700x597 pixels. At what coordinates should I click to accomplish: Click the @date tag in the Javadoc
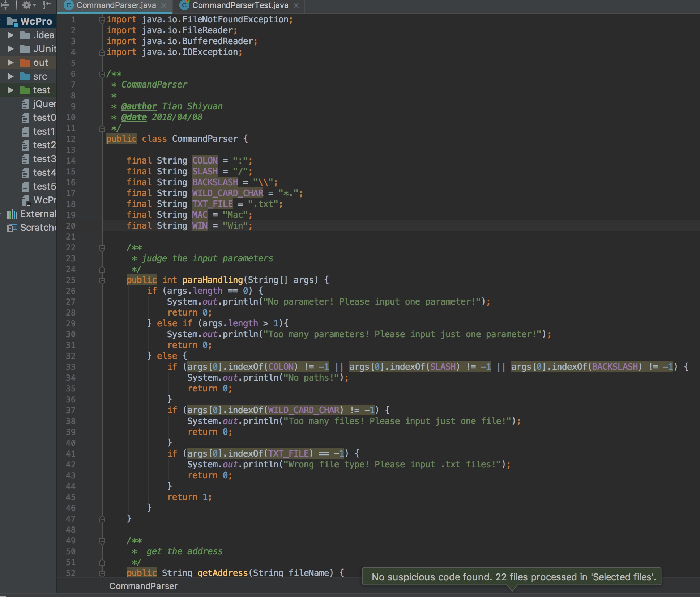tap(134, 117)
